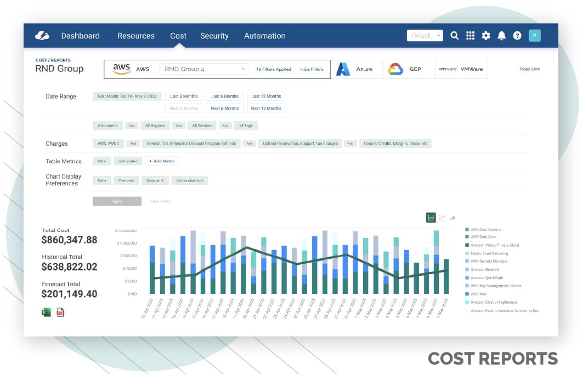Viewport: 588px width, 375px height.
Task: Switch chart to area view
Action: point(452,217)
